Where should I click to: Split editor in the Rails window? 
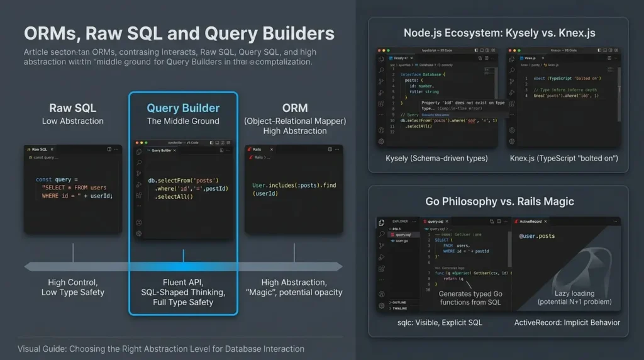(x=330, y=149)
